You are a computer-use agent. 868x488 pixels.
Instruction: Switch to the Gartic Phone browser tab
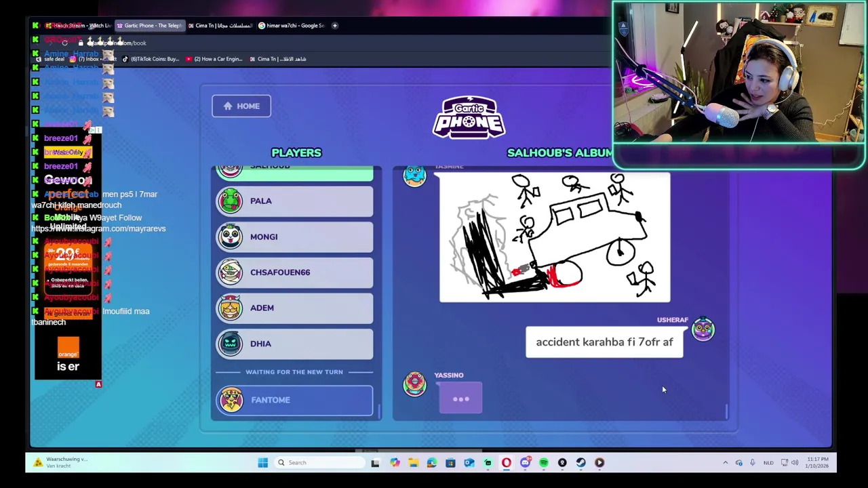150,26
